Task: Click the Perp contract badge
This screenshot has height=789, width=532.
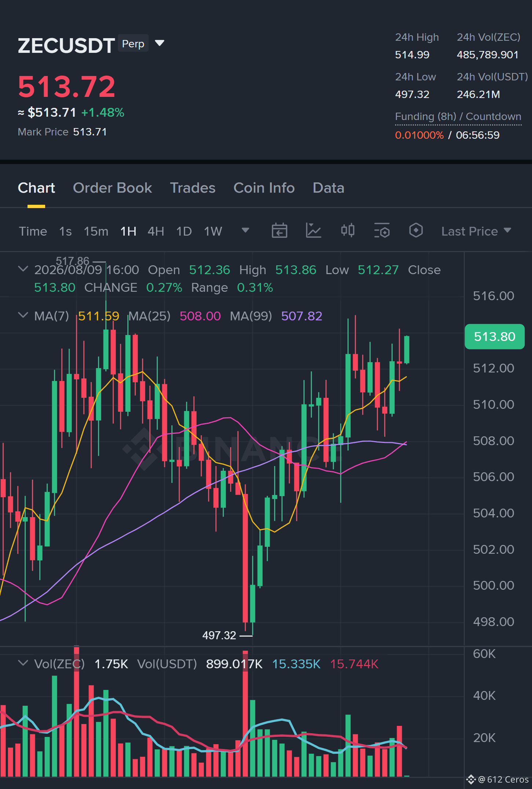Action: tap(133, 44)
